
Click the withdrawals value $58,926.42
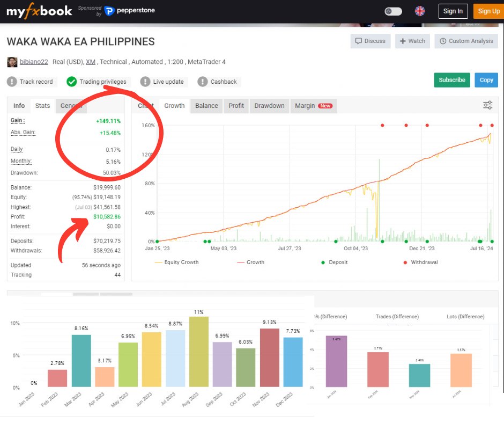tap(107, 251)
